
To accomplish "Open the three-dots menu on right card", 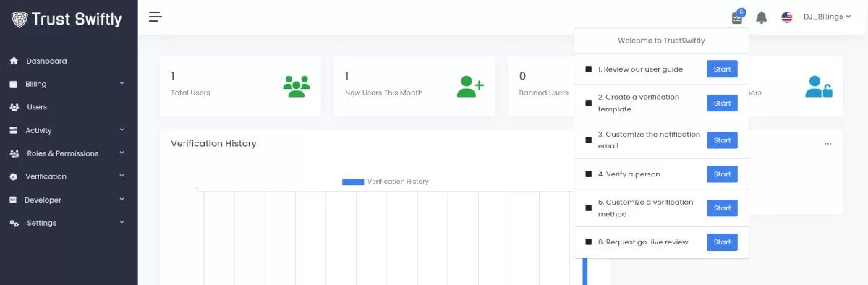I will pyautogui.click(x=827, y=143).
